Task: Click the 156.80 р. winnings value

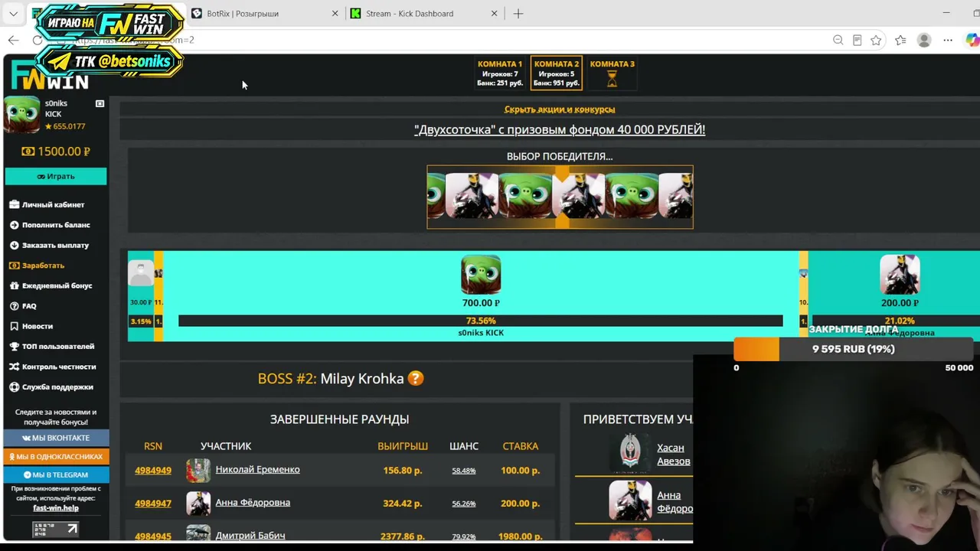Action: coord(403,471)
